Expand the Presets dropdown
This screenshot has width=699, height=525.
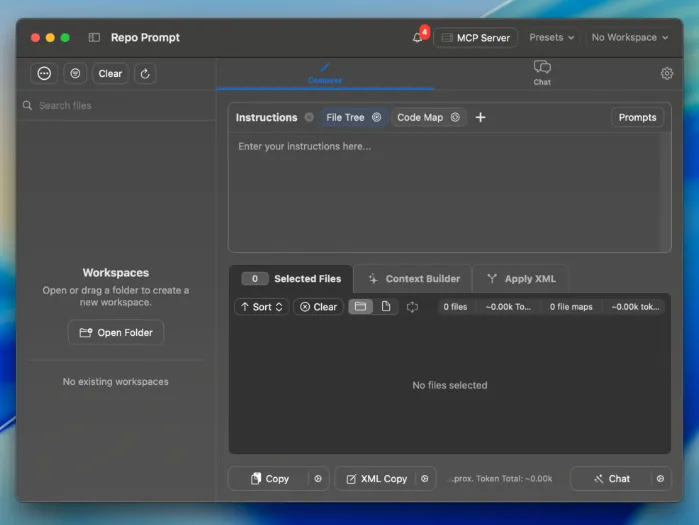point(551,37)
